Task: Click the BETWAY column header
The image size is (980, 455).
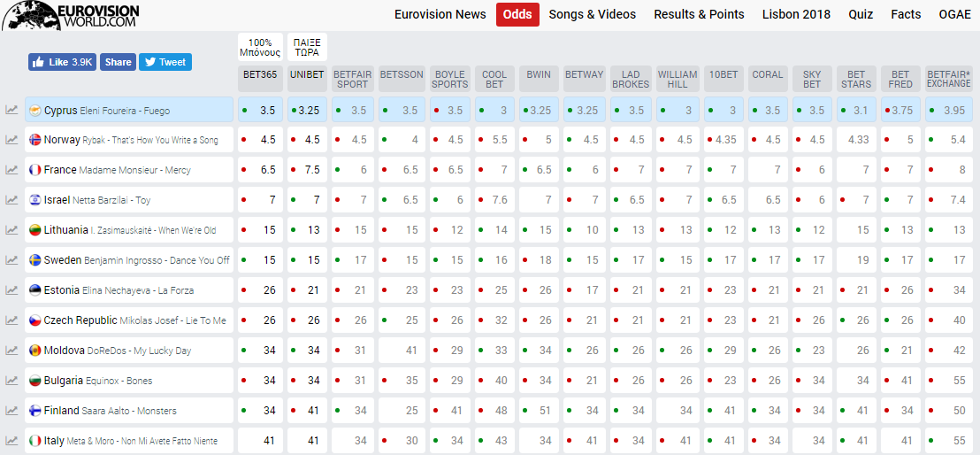Action: click(x=585, y=79)
